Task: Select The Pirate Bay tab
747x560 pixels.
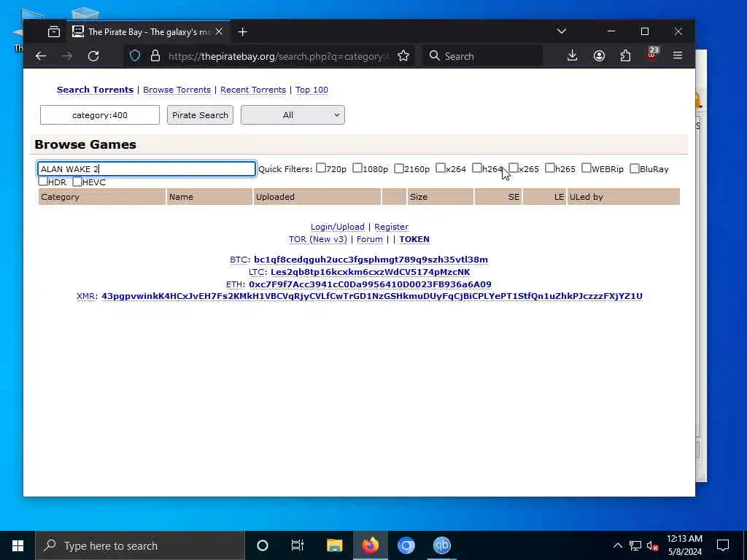Action: tap(149, 32)
